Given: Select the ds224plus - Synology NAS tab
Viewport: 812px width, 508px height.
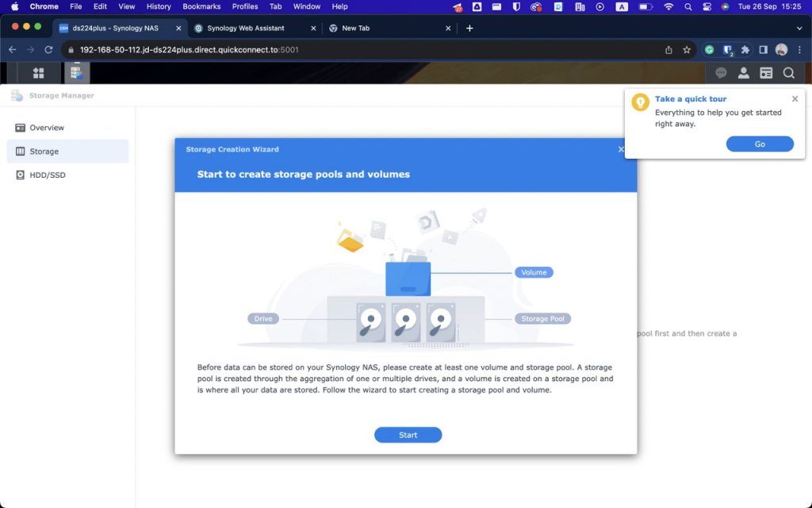Looking at the screenshot, I should pos(119,28).
